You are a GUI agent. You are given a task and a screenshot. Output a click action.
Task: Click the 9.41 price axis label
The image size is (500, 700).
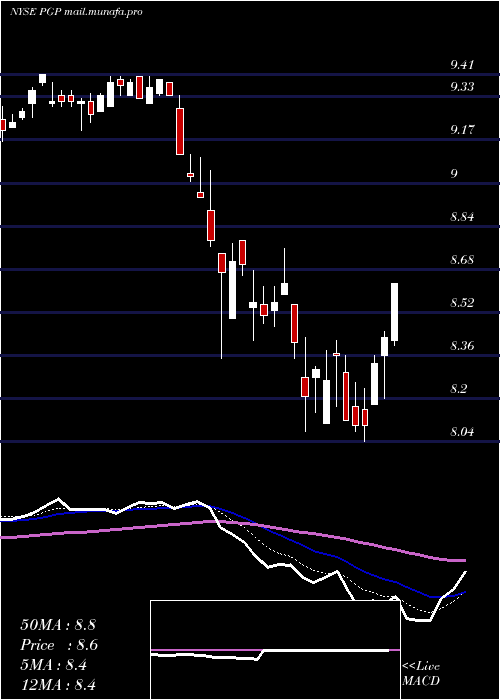(462, 65)
